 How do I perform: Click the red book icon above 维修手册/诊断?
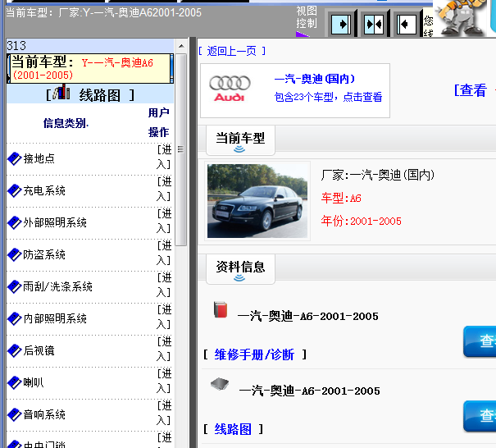(221, 309)
